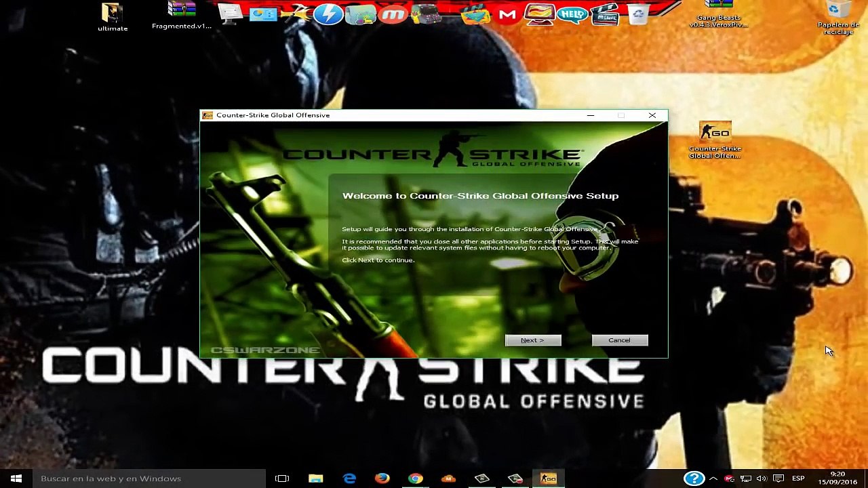Select the Fragmented.v1 RAR archive icon

182,16
